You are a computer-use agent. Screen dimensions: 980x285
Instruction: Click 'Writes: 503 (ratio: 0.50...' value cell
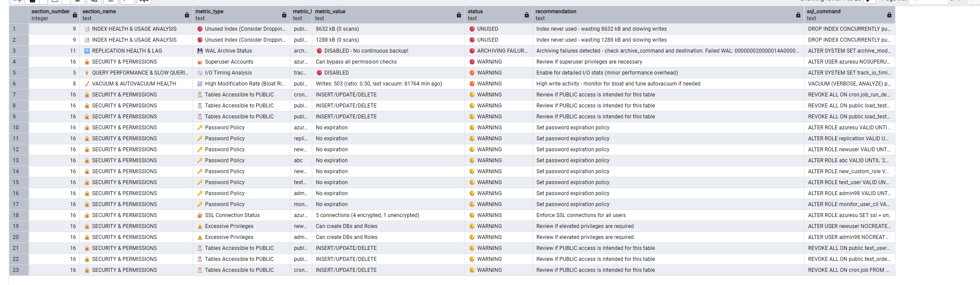click(388, 84)
